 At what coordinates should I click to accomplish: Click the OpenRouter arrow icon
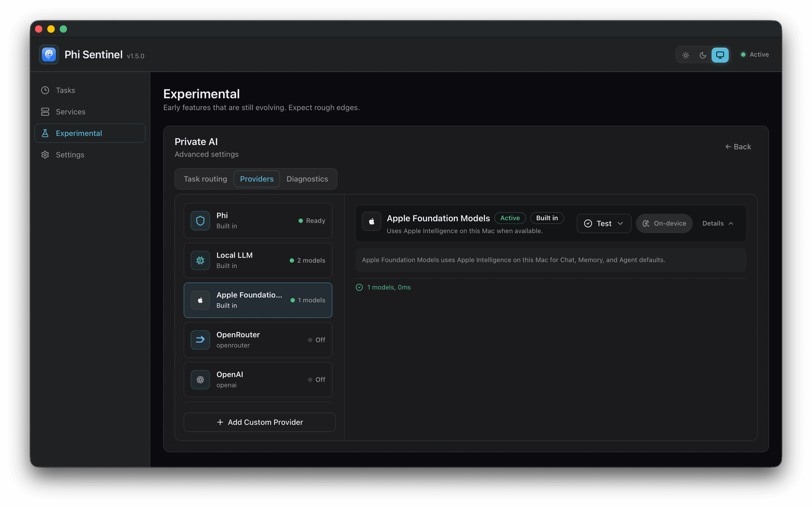200,340
